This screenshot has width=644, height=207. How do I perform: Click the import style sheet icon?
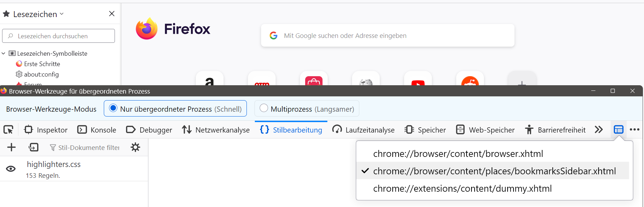(33, 148)
